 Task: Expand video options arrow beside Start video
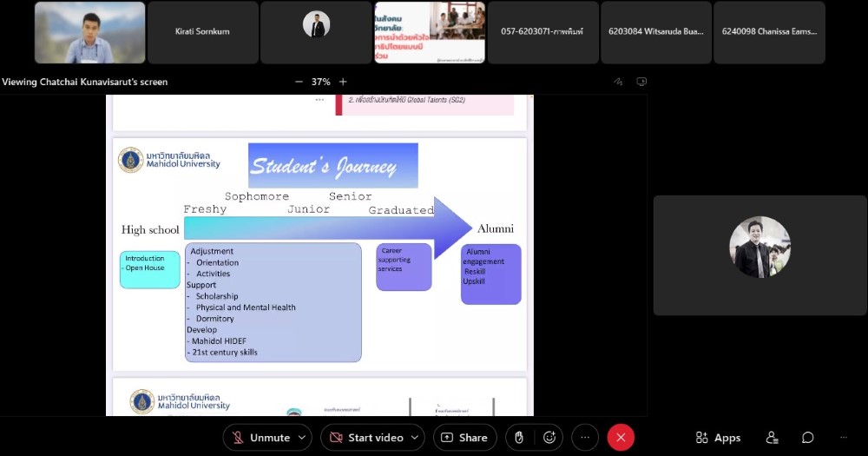click(x=416, y=438)
